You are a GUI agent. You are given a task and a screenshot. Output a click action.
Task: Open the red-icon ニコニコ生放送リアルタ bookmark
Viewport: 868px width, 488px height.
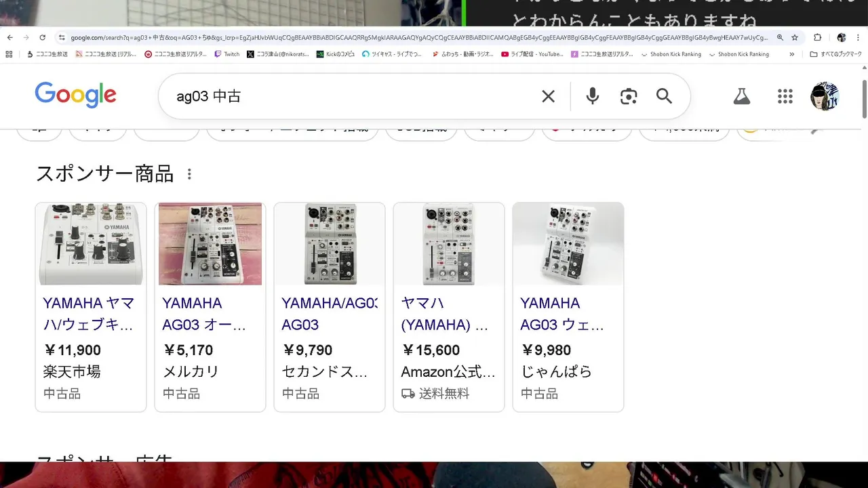point(176,54)
